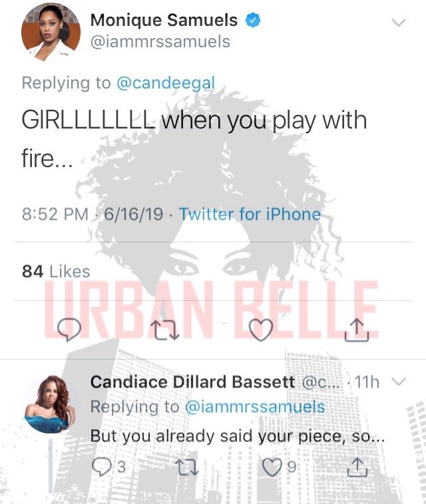This screenshot has width=426, height=504.
Task: Expand options chevron on Candiace's reply
Action: pos(399,381)
